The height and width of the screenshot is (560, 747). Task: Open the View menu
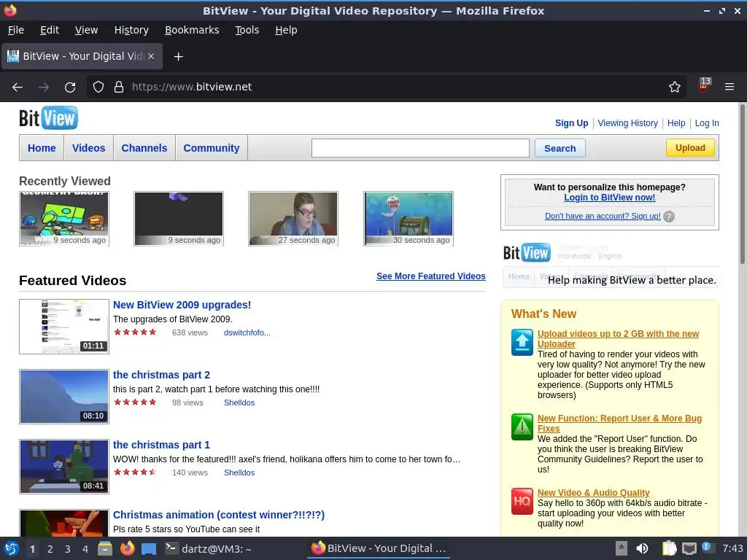(x=86, y=30)
